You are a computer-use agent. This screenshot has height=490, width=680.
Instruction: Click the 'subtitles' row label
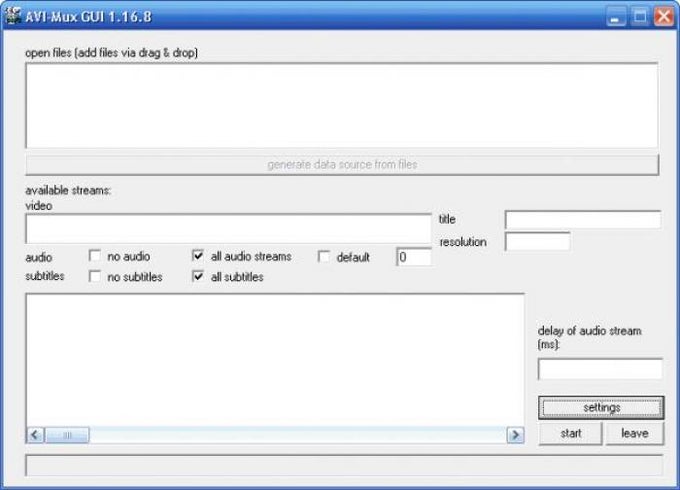click(45, 276)
